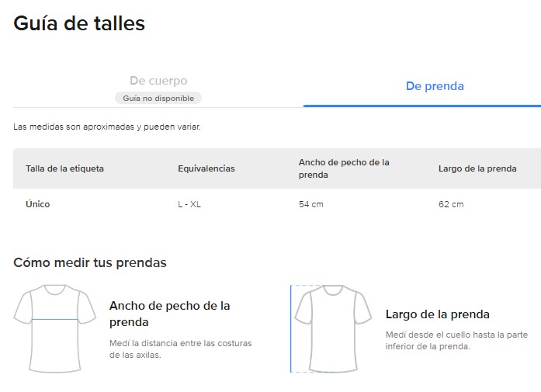Click the L - XL equivalence cell
The image size is (541, 392).
pos(189,204)
